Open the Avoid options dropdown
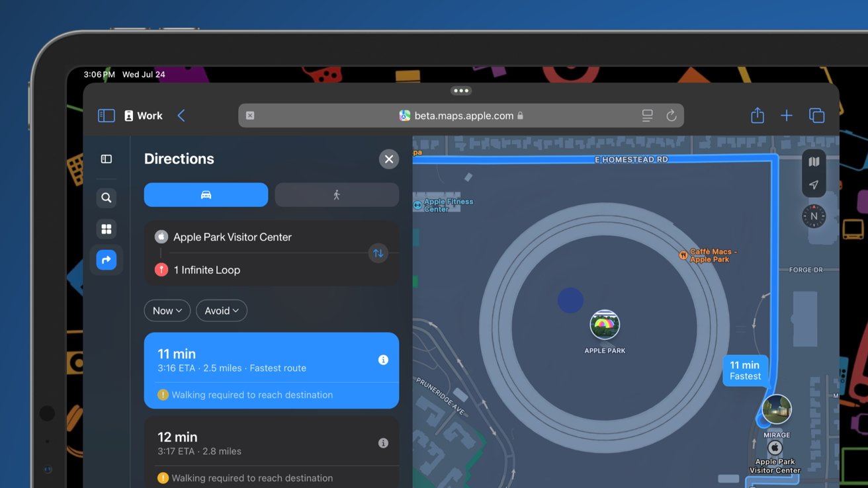This screenshot has height=488, width=868. (222, 311)
